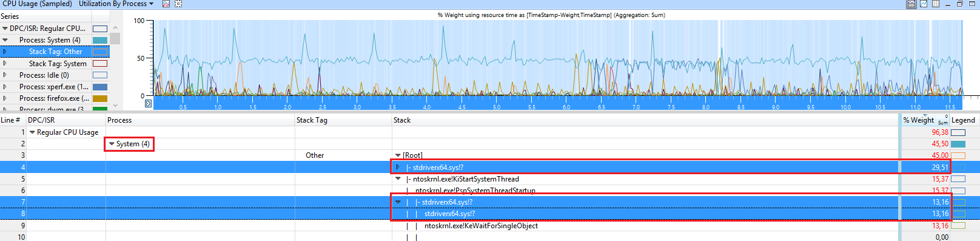Collapse the ntoskrnl.exe!KiStartSystemThread stack node
The image size is (980, 241).
pos(398,179)
